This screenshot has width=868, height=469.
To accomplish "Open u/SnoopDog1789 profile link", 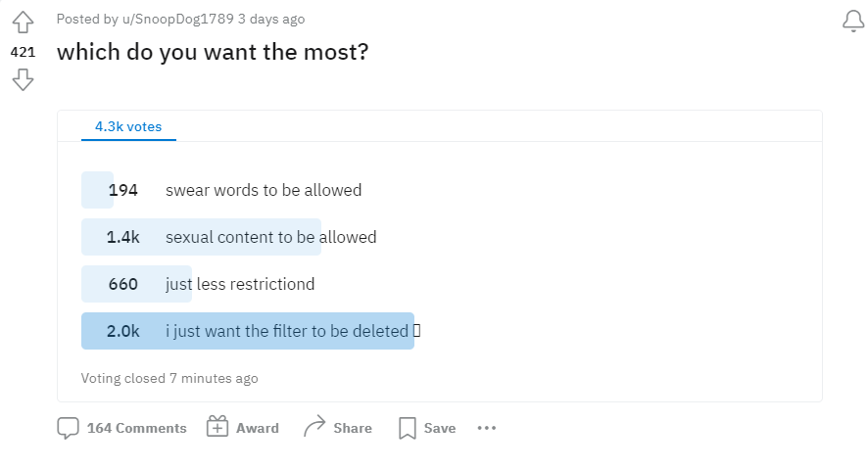I will tap(177, 19).
